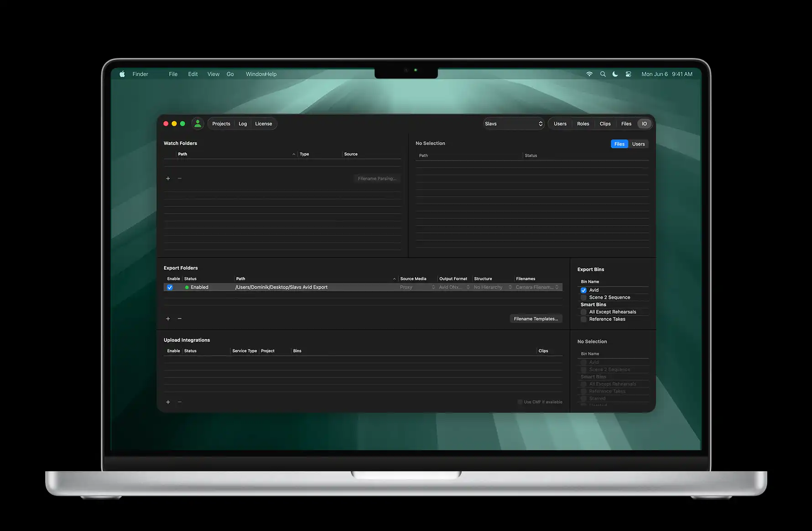Click the add button under Upload Integrations
812x531 pixels.
tap(168, 402)
